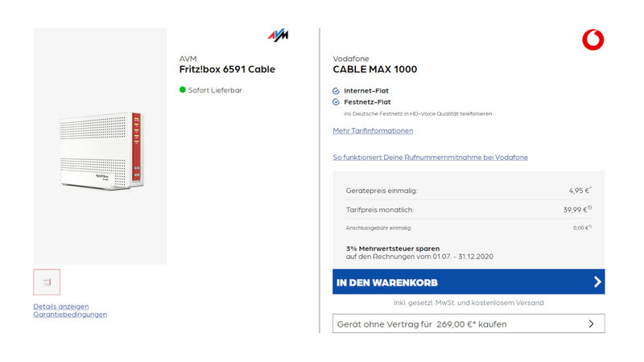Open the Rufnummernmitnahme bei Vodafone link
644x362 pixels.
(x=431, y=157)
